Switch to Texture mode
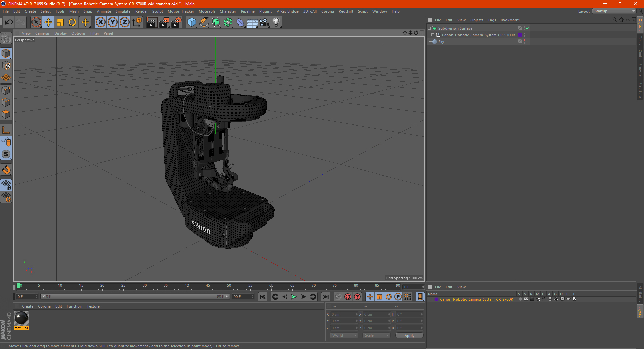644x349 pixels. pos(6,66)
